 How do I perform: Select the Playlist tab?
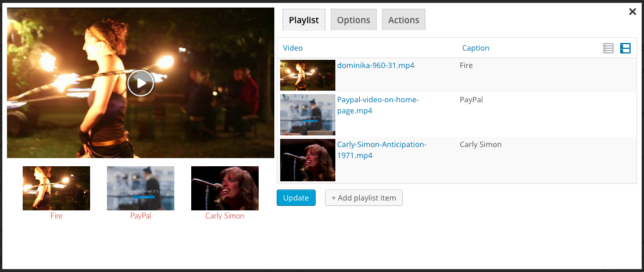tap(304, 20)
